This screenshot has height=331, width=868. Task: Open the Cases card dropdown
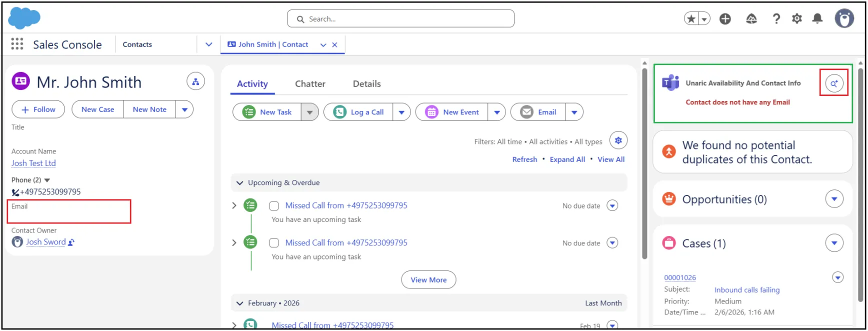(834, 243)
